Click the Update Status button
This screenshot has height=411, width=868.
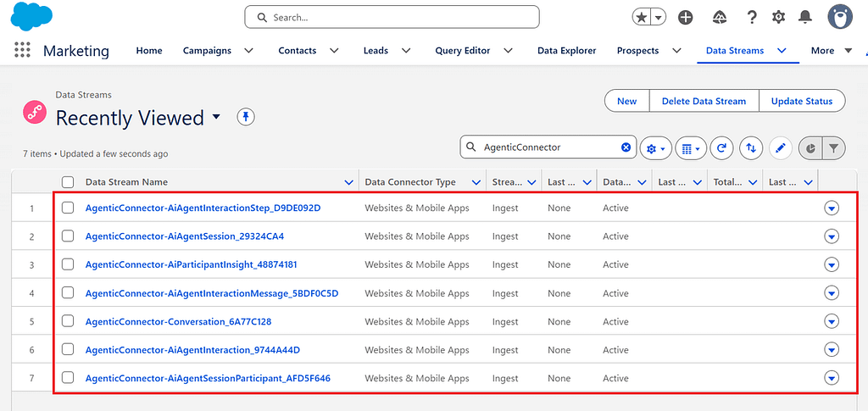(x=802, y=101)
